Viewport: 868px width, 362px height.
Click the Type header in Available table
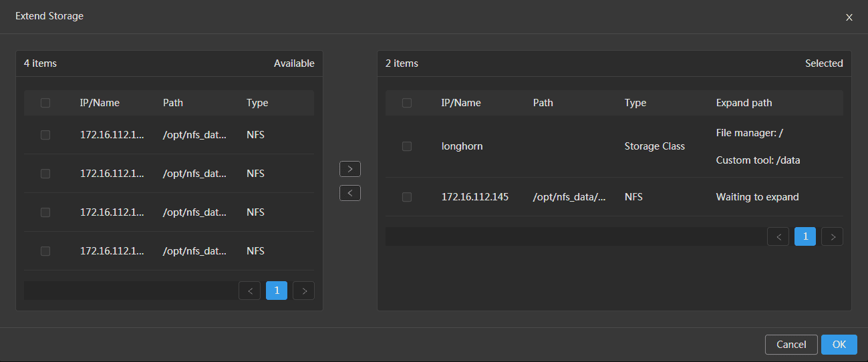[257, 103]
